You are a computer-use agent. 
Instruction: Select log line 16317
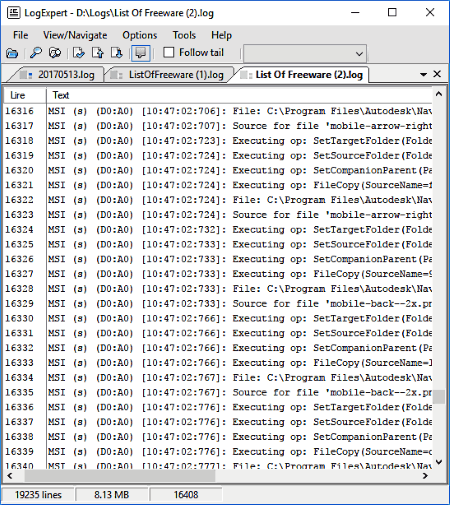pos(218,126)
